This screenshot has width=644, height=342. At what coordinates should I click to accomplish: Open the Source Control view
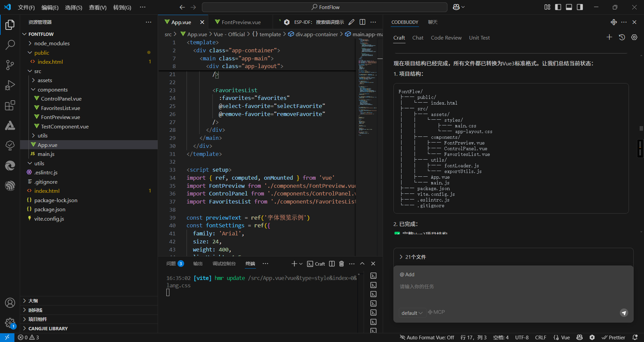coord(10,65)
